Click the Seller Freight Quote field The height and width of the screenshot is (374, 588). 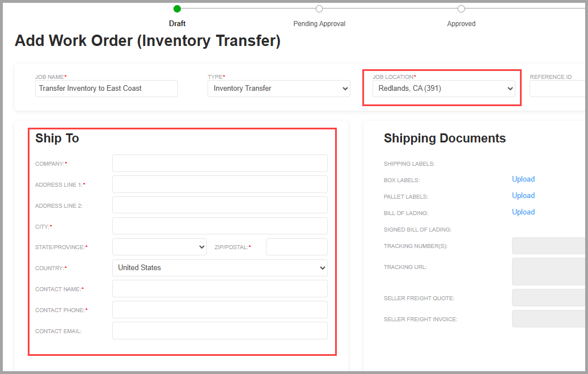549,298
